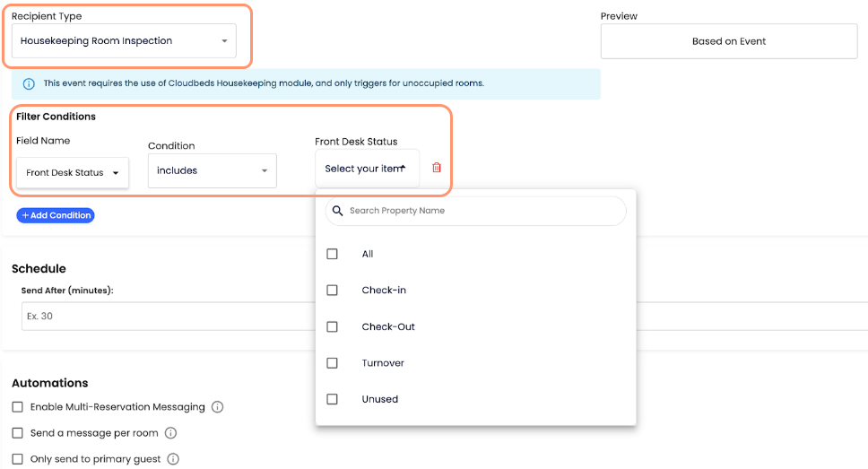Click info icon next to Send a message per room
Image resolution: width=868 pixels, height=469 pixels.
click(x=170, y=433)
